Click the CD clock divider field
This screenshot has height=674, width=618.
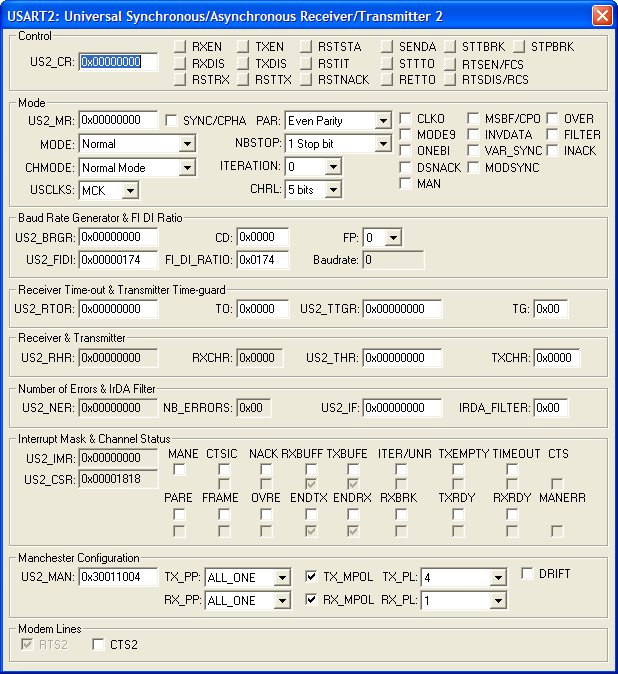pyautogui.click(x=263, y=237)
